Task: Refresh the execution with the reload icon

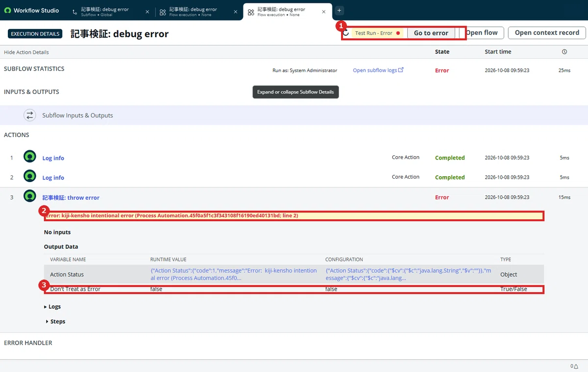Action: pos(346,33)
